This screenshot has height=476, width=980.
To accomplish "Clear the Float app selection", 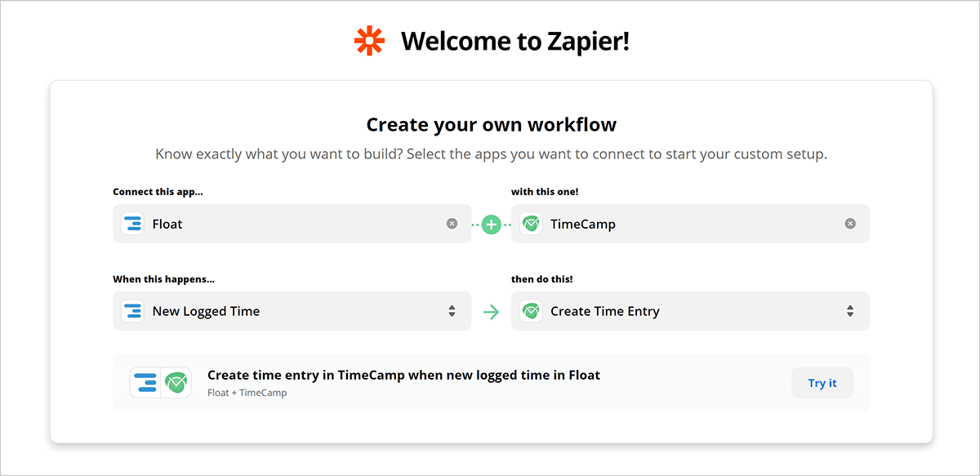I will [x=452, y=224].
